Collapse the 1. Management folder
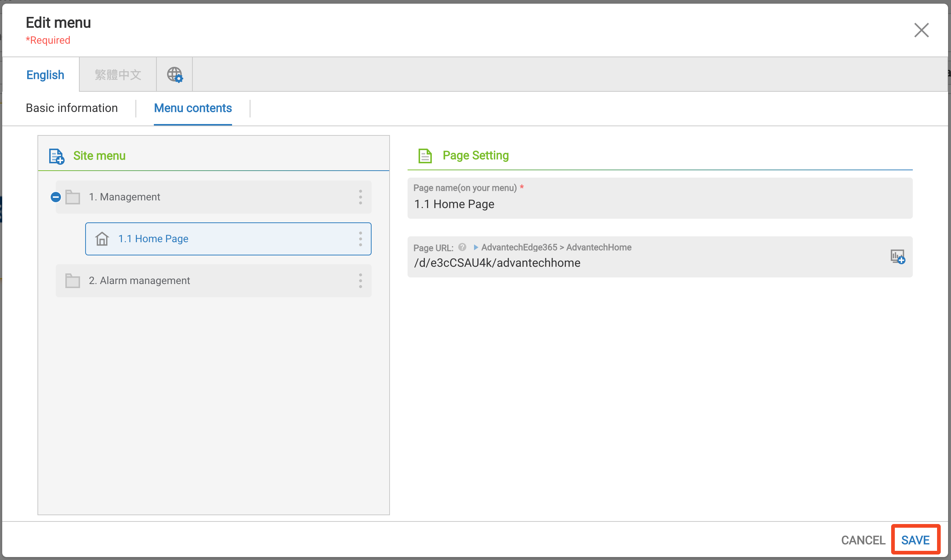 pyautogui.click(x=56, y=197)
